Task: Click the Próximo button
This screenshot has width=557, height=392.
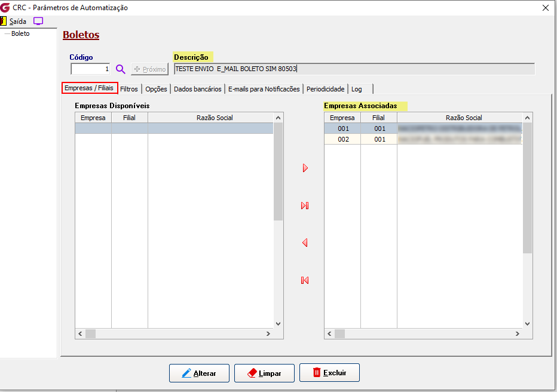Action: pos(150,69)
